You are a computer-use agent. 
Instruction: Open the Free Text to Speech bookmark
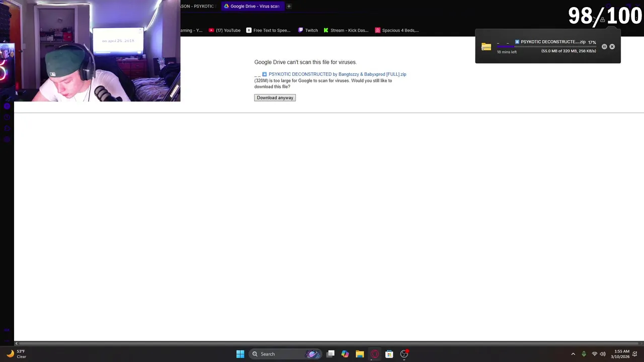(x=268, y=30)
